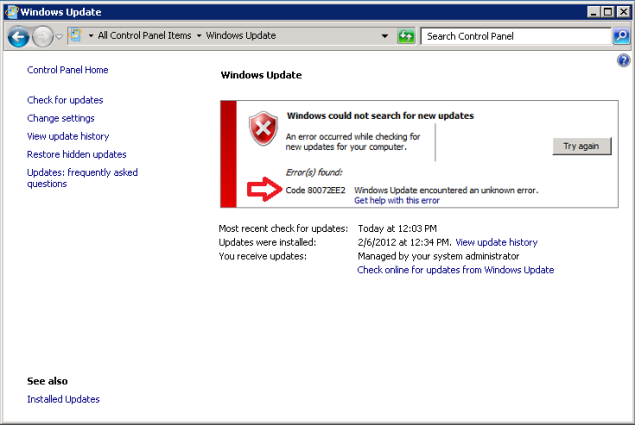Open All Control Panel Items breadcrumb
This screenshot has width=635, height=425.
[145, 36]
